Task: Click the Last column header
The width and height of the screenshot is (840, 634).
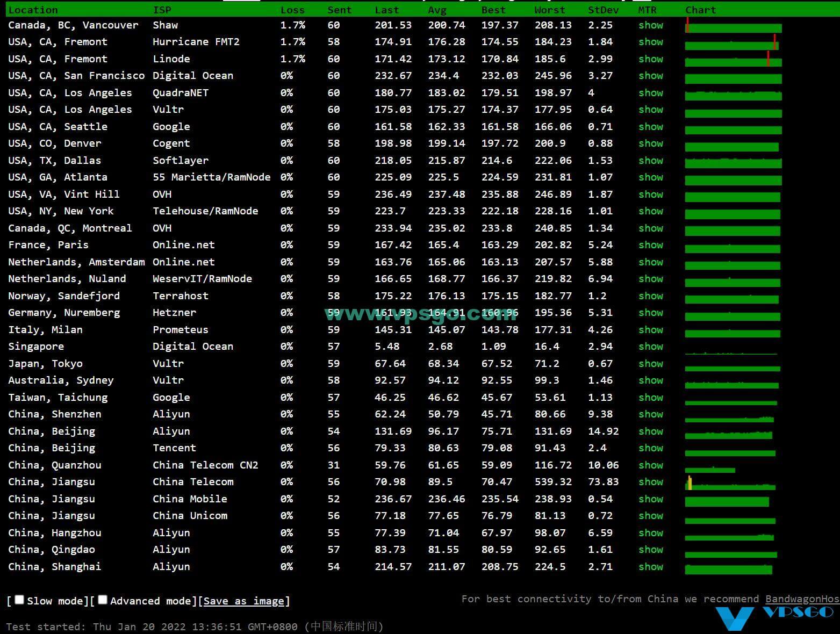Action: tap(387, 10)
